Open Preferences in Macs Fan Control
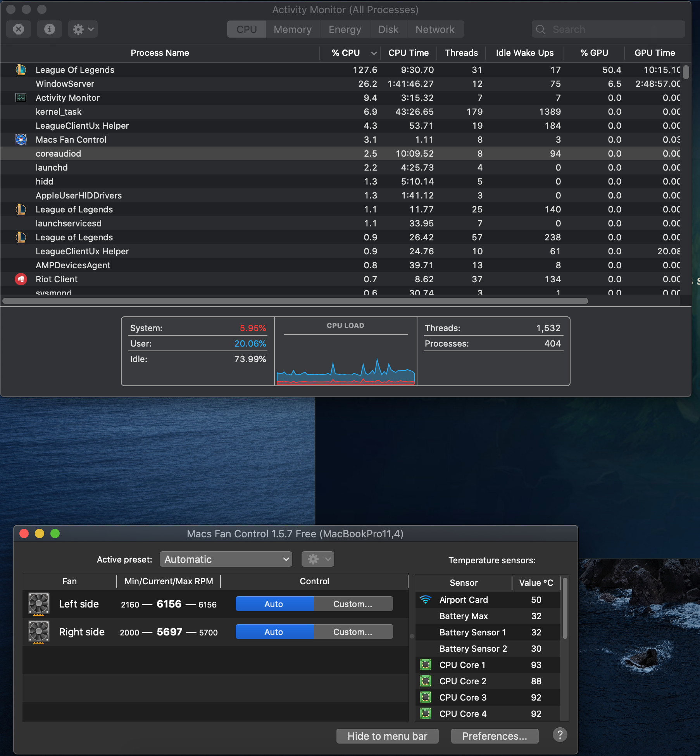The width and height of the screenshot is (700, 756). coord(495,736)
